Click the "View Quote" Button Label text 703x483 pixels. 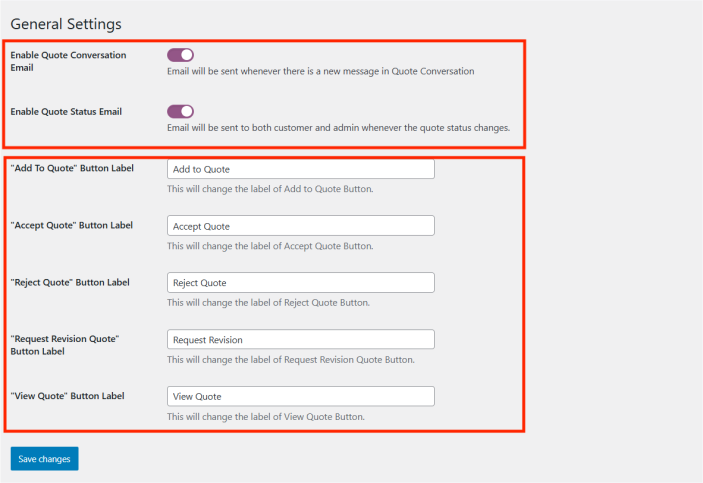67,396
